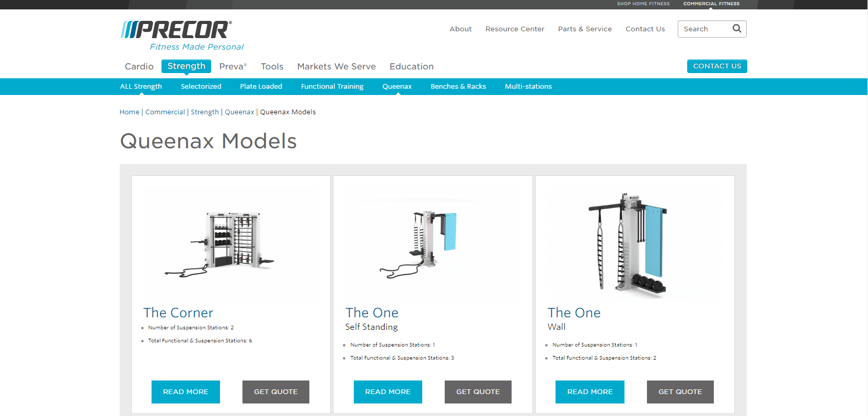Viewport: 868px width, 416px height.
Task: Go to Queenax breadcrumb
Action: coord(239,112)
